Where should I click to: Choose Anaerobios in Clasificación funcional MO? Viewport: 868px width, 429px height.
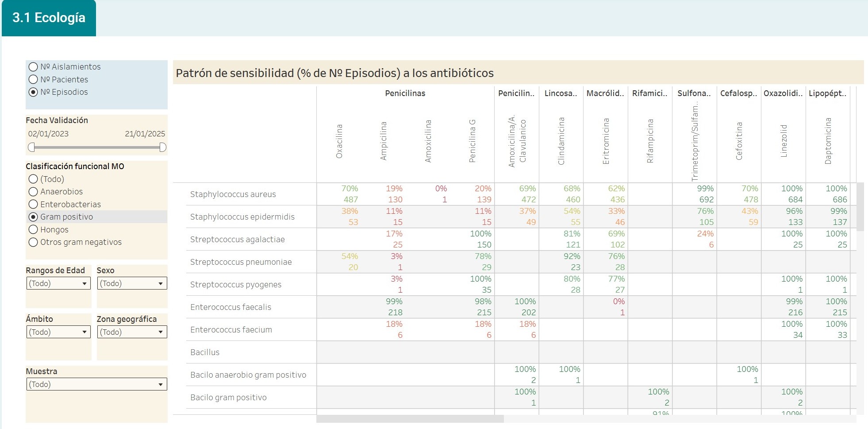click(56, 192)
